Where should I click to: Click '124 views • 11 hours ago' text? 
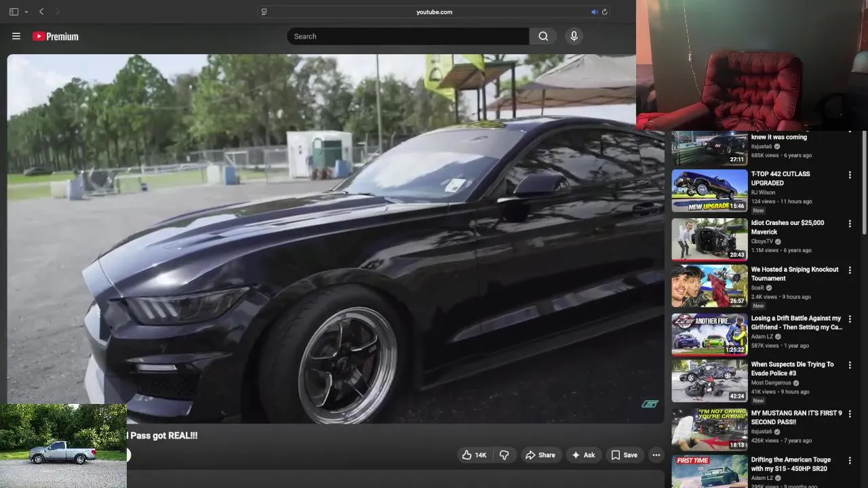click(781, 201)
